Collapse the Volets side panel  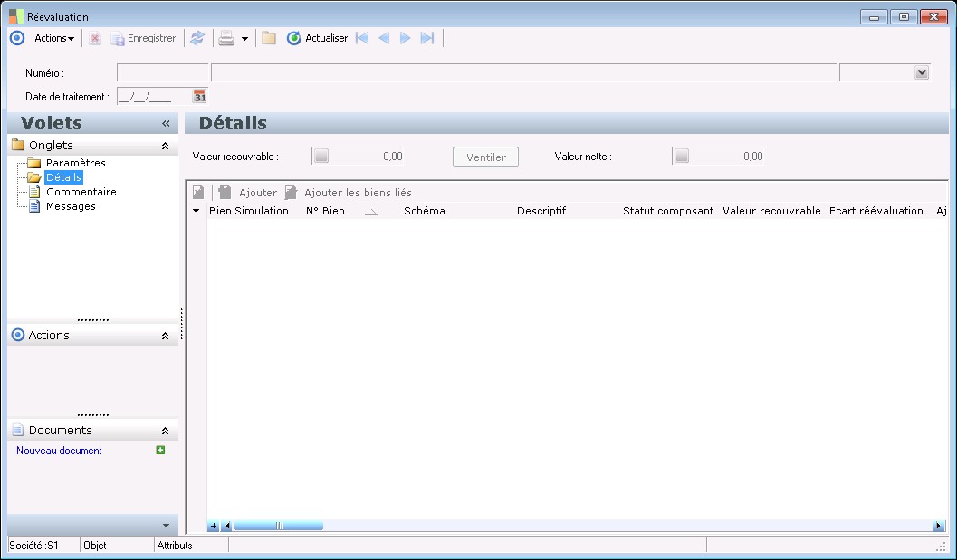coord(166,123)
